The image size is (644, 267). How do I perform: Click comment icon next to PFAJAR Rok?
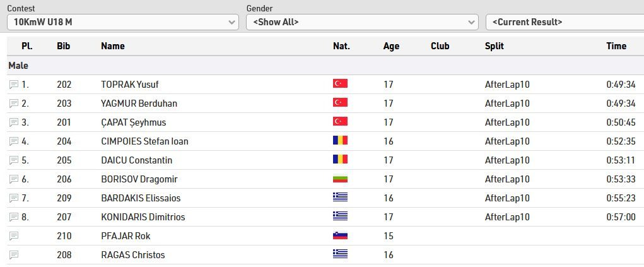pyautogui.click(x=13, y=236)
